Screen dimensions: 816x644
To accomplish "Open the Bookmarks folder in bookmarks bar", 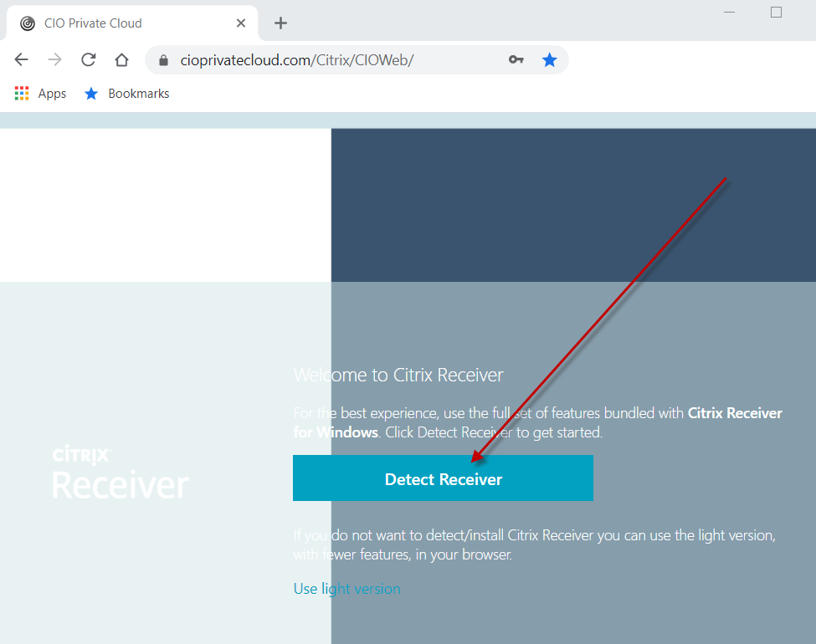I will tap(127, 94).
